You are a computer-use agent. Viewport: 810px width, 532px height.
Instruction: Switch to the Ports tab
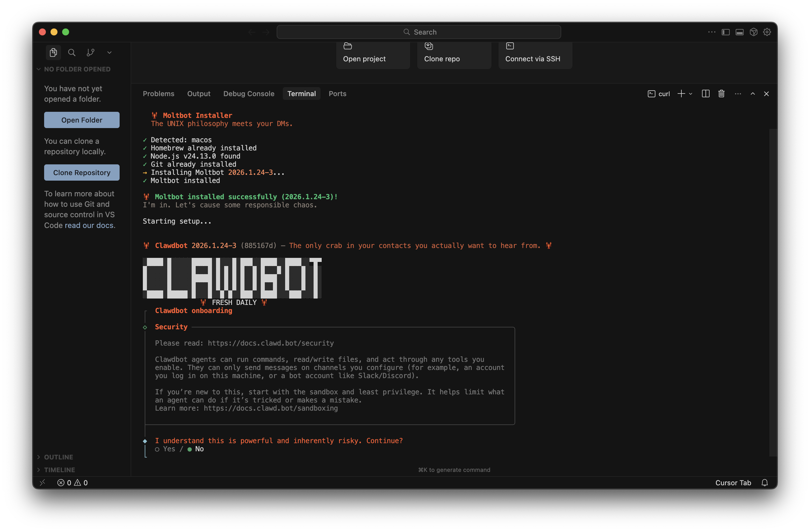pos(337,94)
